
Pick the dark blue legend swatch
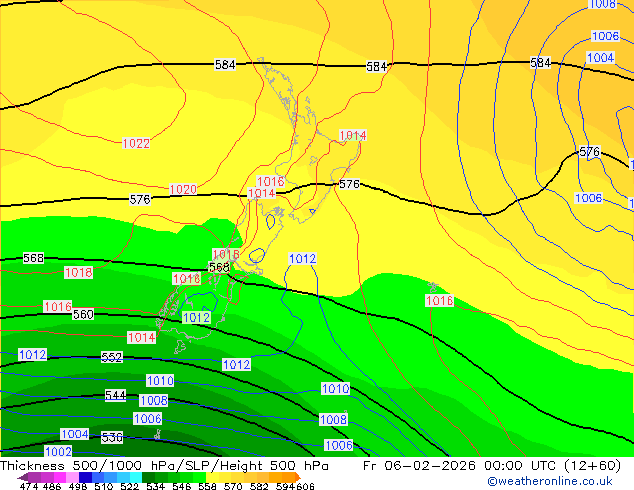85,477
